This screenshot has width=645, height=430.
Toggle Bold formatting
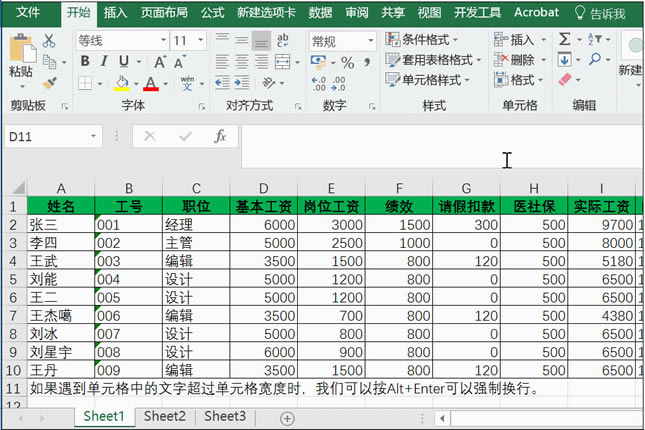(x=85, y=61)
